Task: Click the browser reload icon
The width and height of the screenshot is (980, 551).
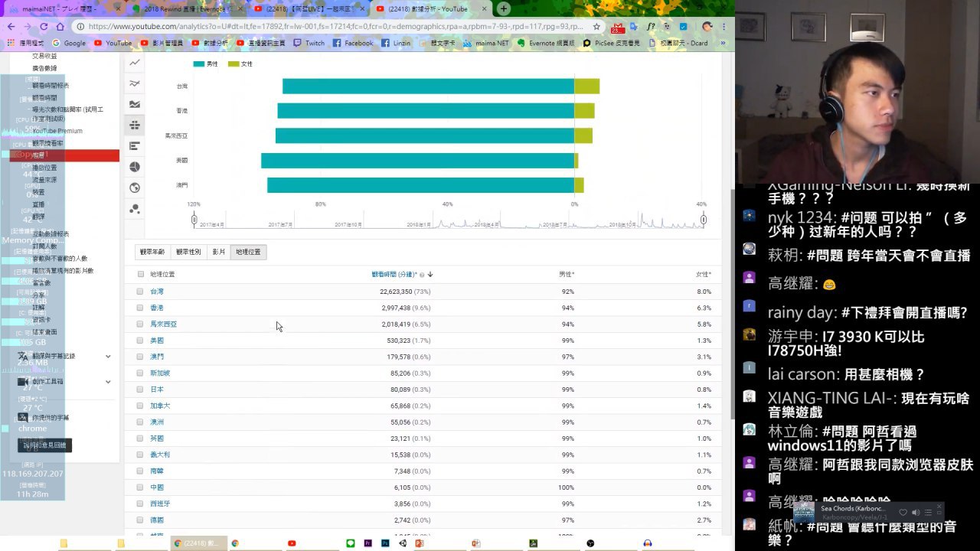Action: [x=44, y=27]
